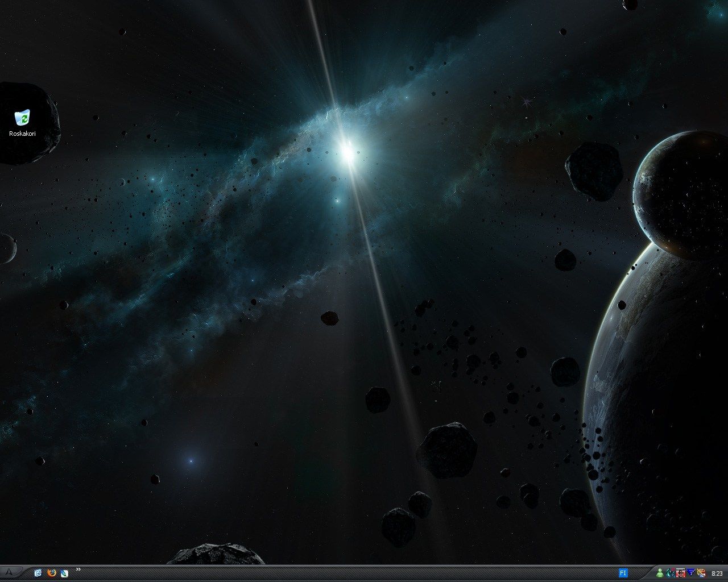Open the feather-pen quick launch icon
The height and width of the screenshot is (582, 728).
[x=65, y=573]
